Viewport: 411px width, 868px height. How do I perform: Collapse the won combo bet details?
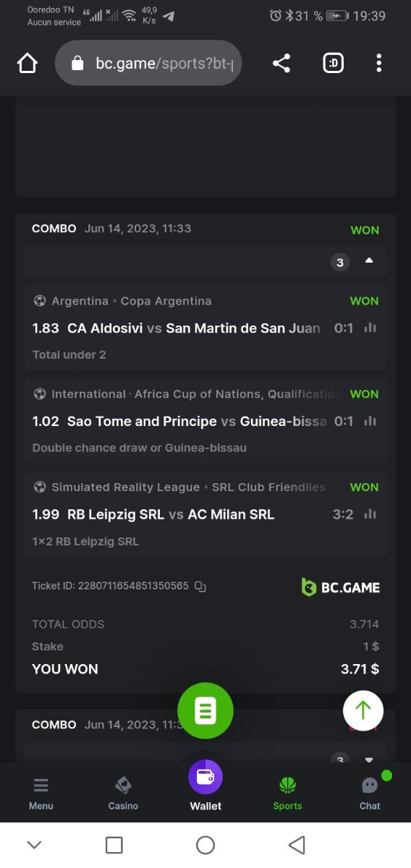[369, 261]
